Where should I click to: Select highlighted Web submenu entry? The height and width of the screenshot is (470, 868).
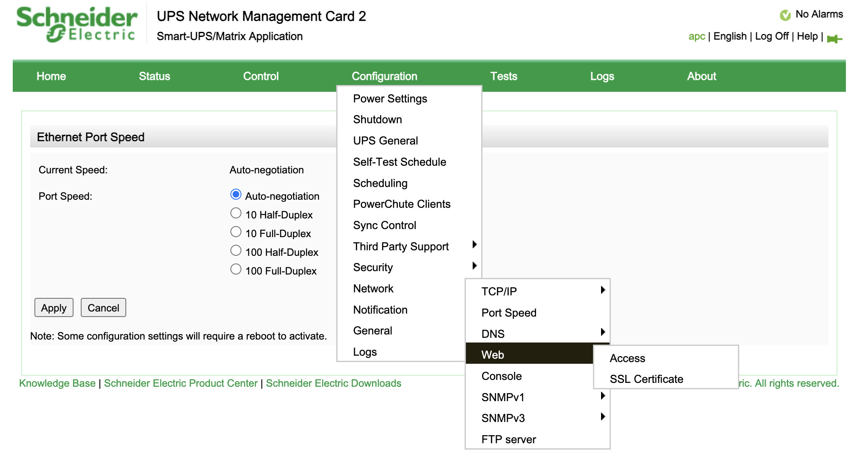pos(530,353)
